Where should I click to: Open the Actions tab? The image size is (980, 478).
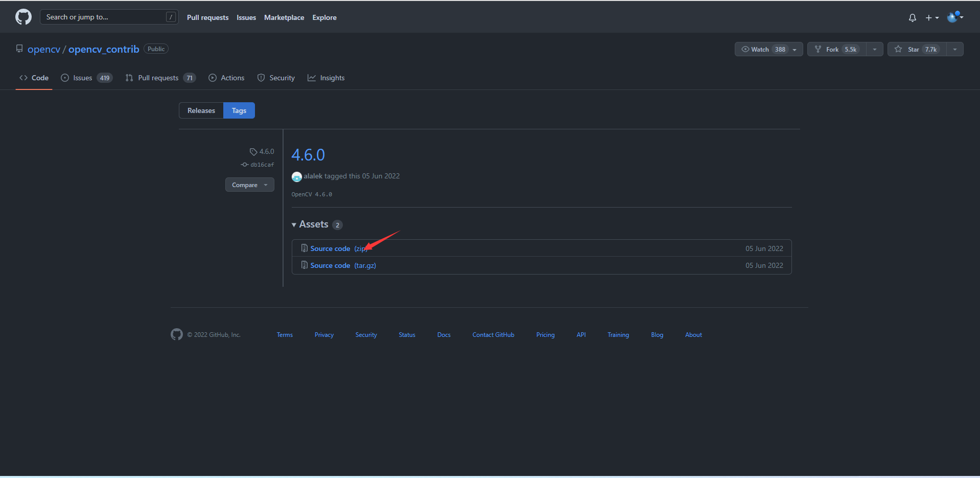(x=226, y=78)
